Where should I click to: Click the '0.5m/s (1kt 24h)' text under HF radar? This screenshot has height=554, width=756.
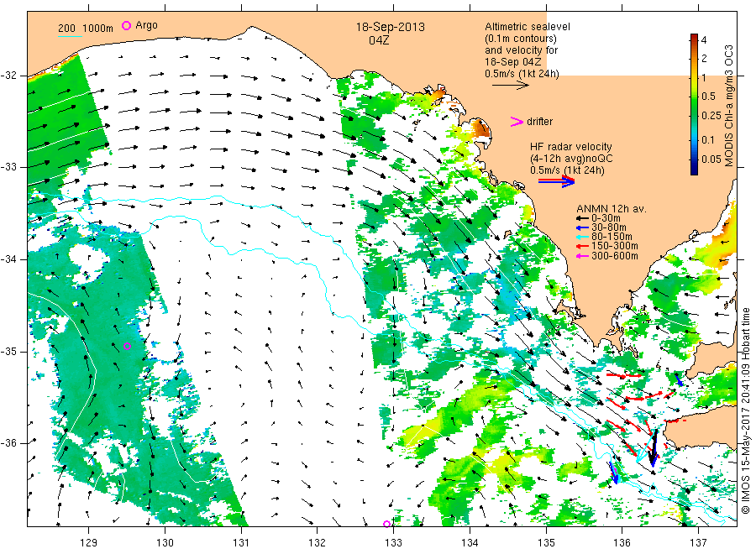pyautogui.click(x=567, y=170)
